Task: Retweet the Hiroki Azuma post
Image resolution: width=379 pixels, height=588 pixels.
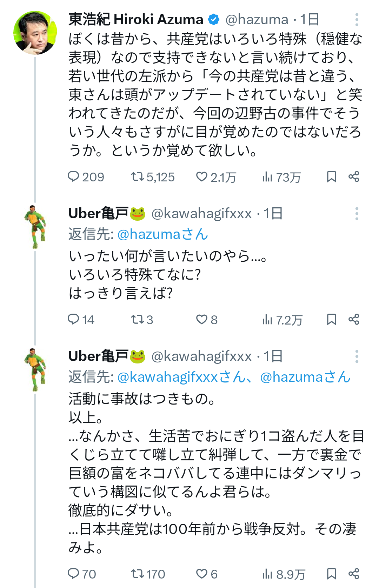Action: [x=153, y=177]
